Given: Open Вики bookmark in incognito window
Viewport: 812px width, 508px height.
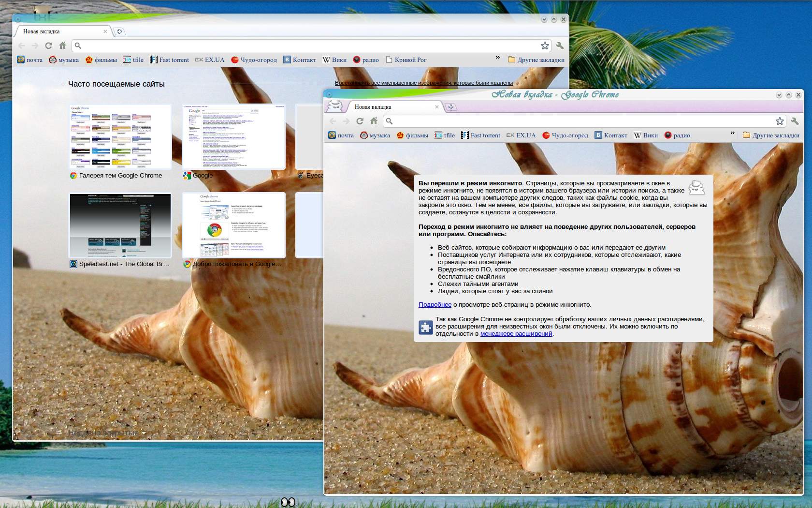Looking at the screenshot, I should 646,135.
